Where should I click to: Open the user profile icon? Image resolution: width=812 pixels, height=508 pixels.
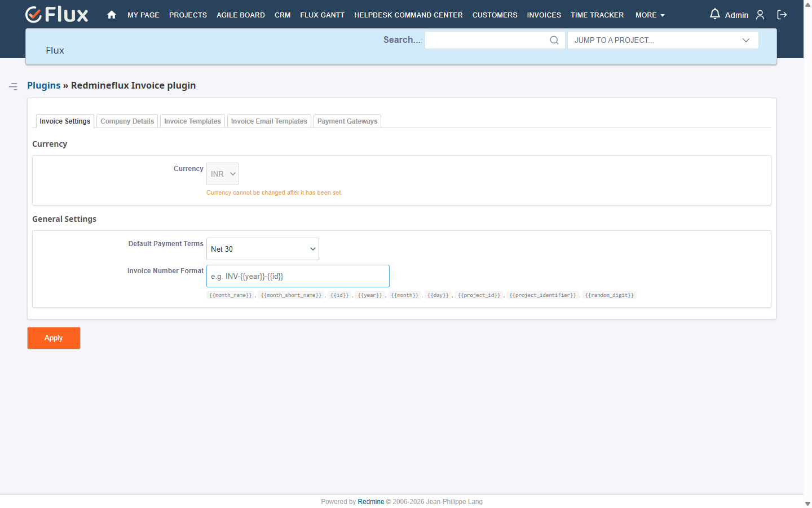(760, 15)
